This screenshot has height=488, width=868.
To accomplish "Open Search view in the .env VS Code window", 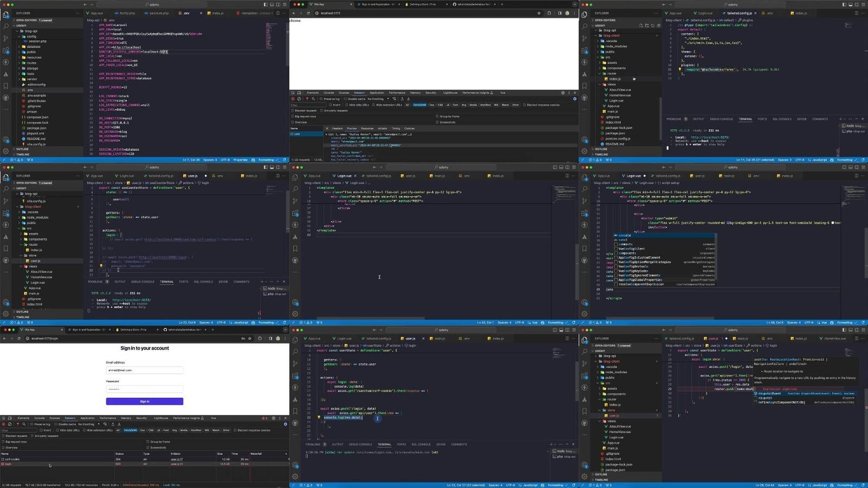I will [6, 26].
